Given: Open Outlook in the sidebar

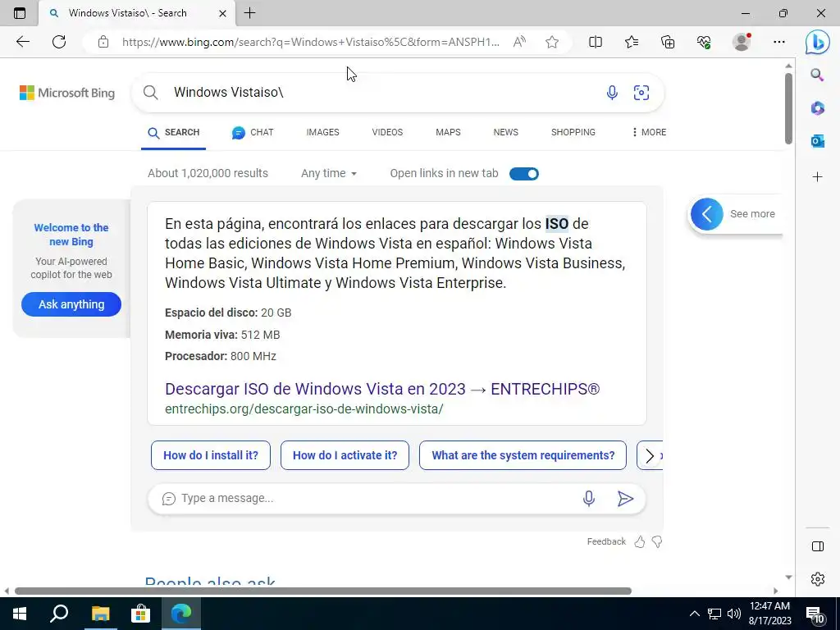Looking at the screenshot, I should pyautogui.click(x=817, y=141).
